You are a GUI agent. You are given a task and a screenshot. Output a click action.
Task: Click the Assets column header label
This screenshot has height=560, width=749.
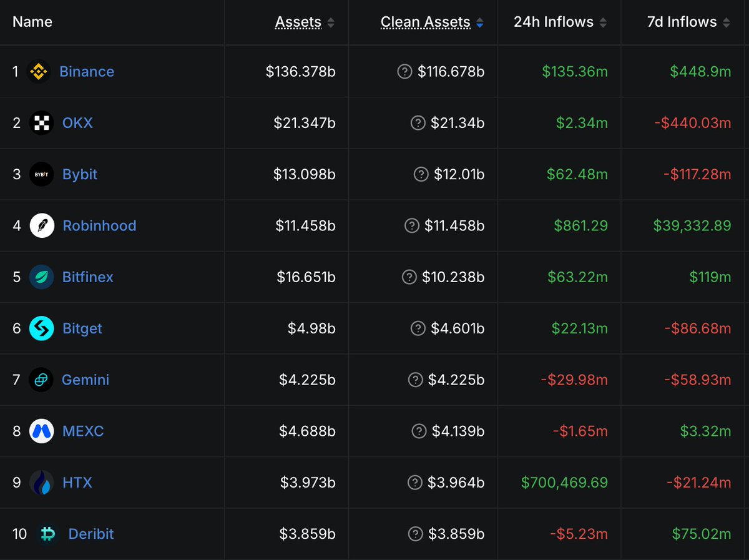[x=298, y=22]
